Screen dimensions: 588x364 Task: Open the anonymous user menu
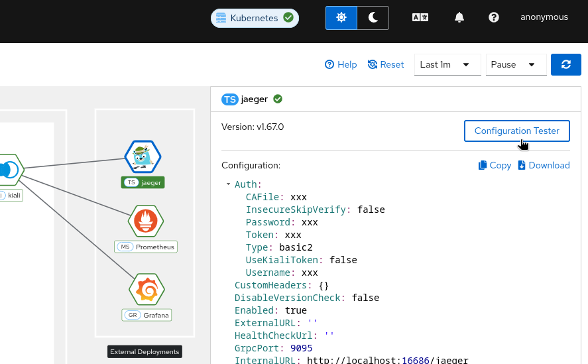(544, 17)
